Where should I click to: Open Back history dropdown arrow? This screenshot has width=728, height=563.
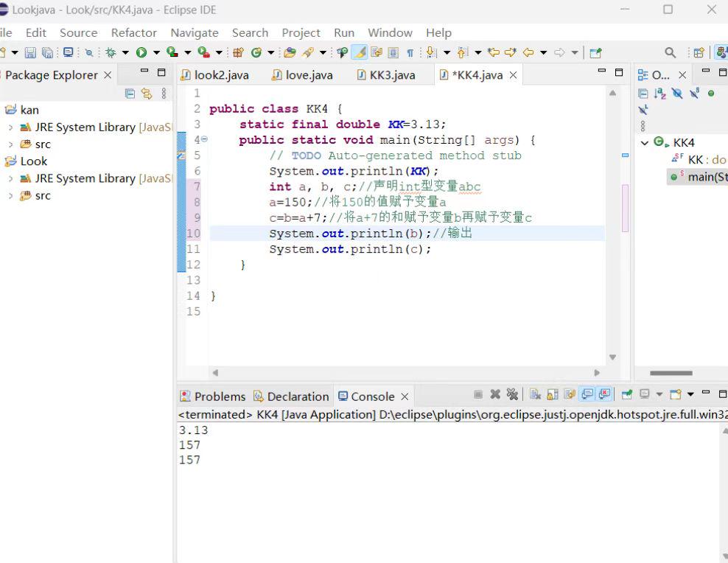tap(543, 53)
